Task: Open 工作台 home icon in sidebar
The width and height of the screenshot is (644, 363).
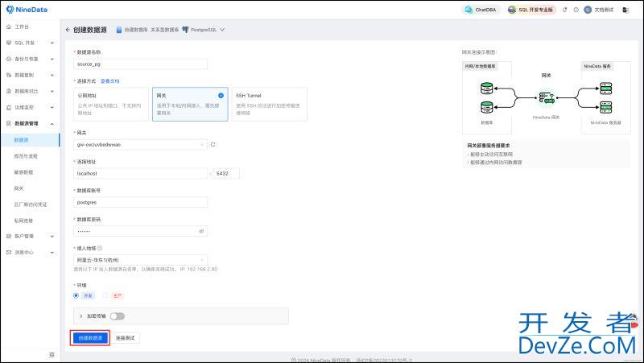Action: tap(9, 27)
